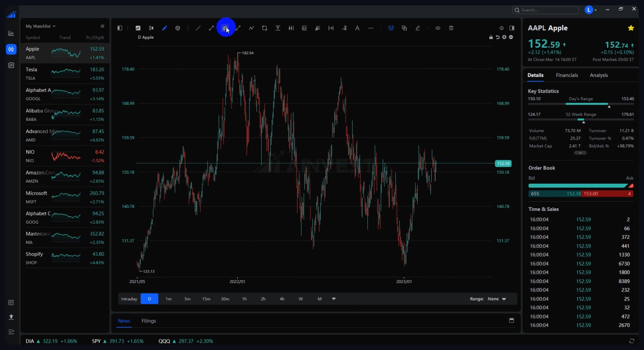Click the zoom in plus icon on chart
The image size is (644, 350).
[x=504, y=37]
